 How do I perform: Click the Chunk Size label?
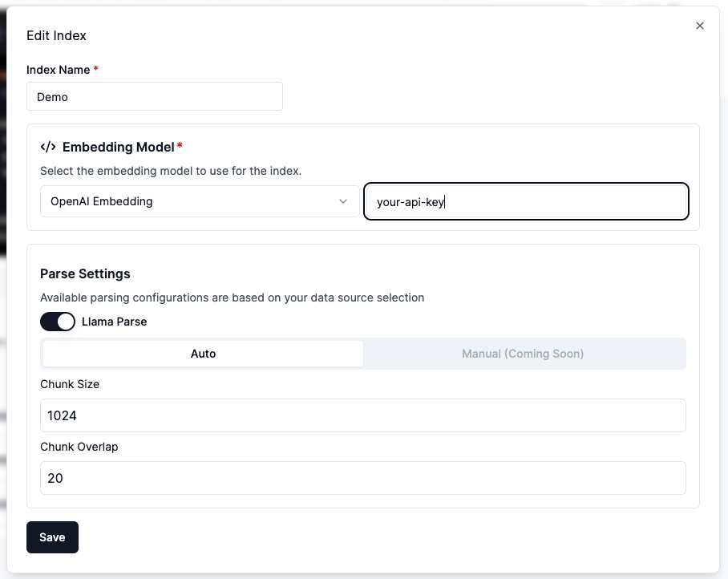coord(70,384)
